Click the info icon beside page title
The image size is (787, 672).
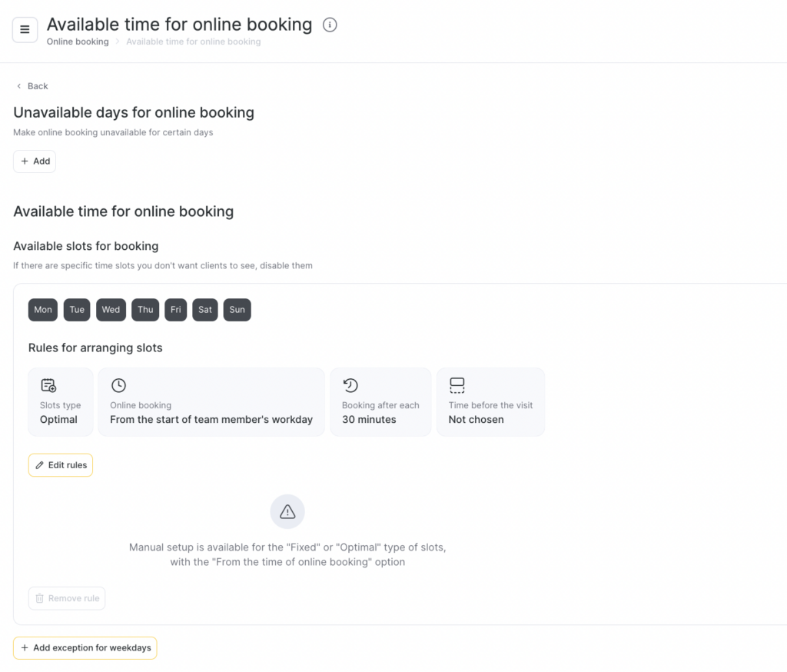tap(330, 25)
